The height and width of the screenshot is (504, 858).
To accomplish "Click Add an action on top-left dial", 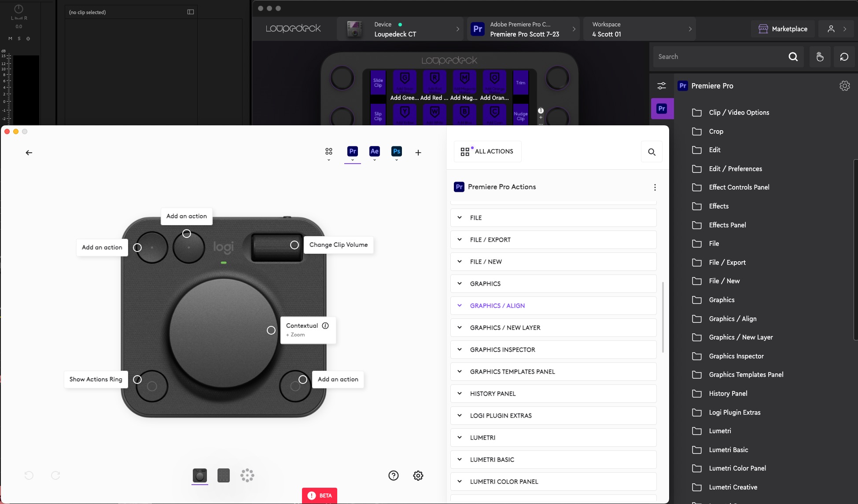I will [137, 247].
